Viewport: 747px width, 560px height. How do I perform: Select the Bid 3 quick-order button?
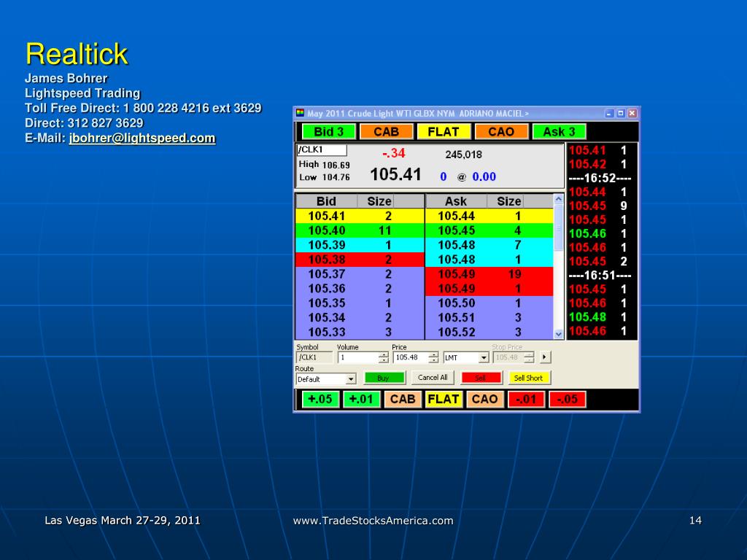point(328,131)
